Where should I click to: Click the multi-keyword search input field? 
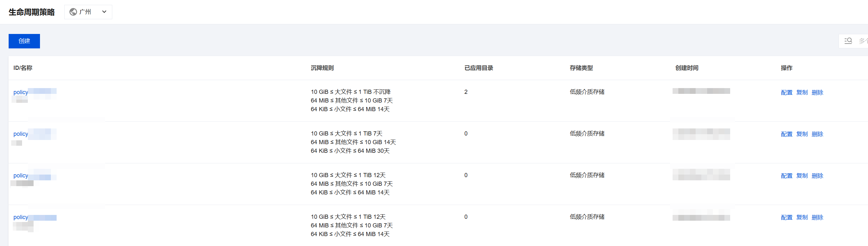tap(863, 41)
